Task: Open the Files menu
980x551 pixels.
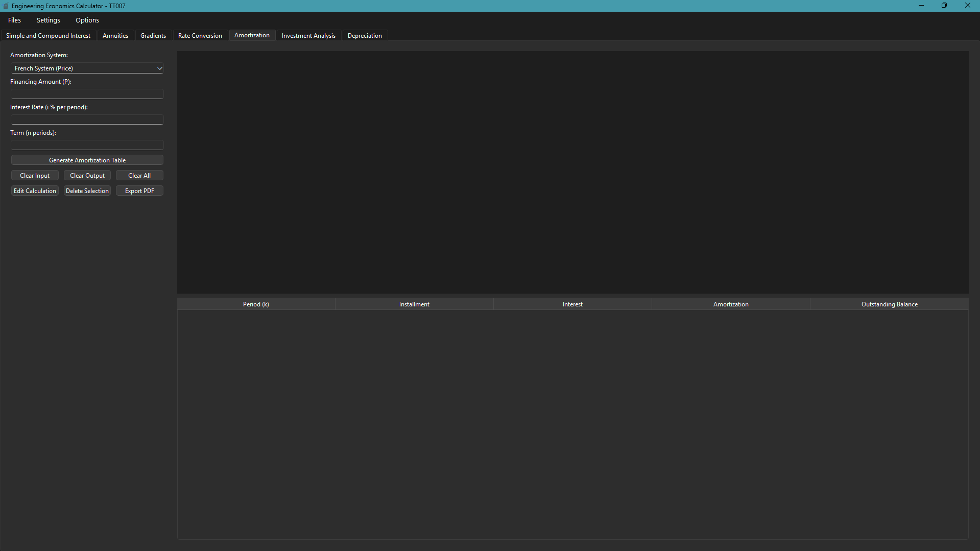Action: pyautogui.click(x=14, y=20)
